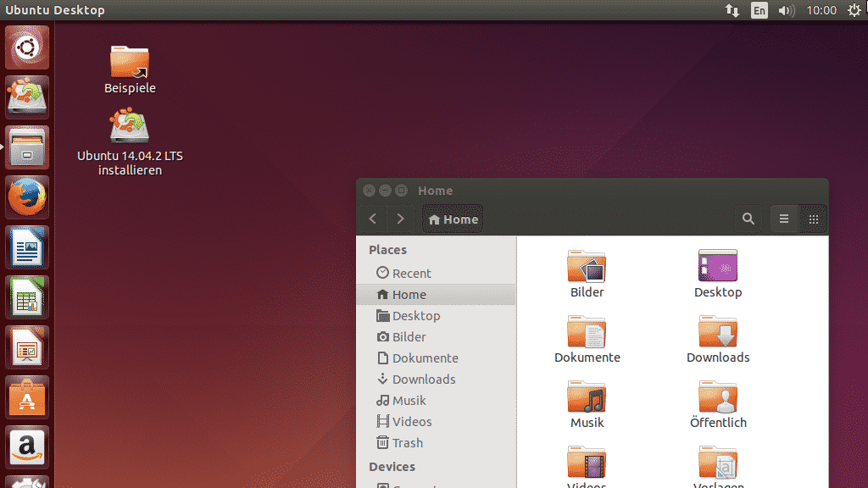This screenshot has width=868, height=488.
Task: Open the En keyboard layout indicator
Action: 759,10
